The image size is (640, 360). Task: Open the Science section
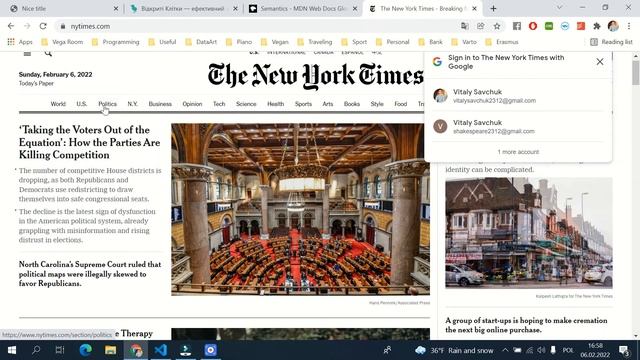tap(246, 104)
